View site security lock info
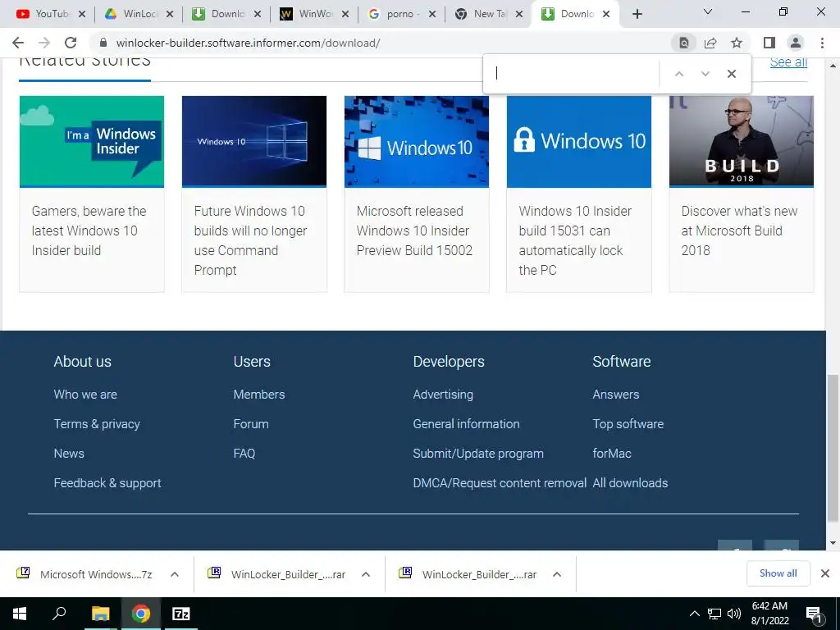The height and width of the screenshot is (630, 840). click(103, 43)
